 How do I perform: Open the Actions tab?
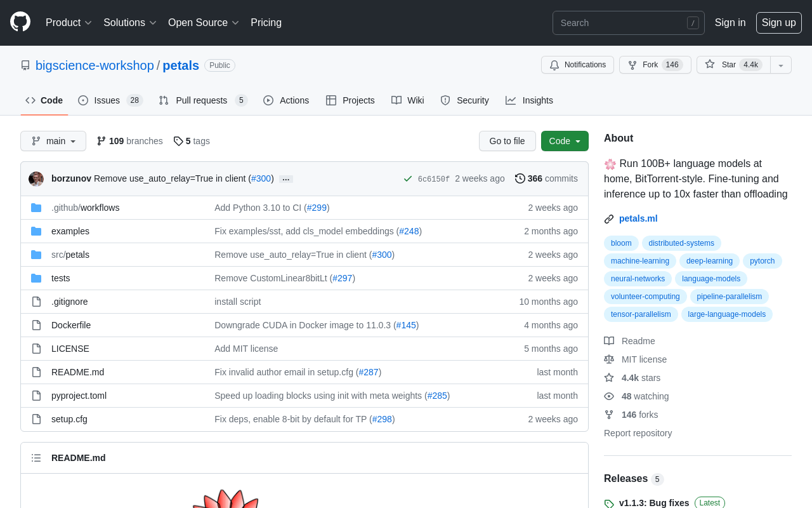coord(286,100)
